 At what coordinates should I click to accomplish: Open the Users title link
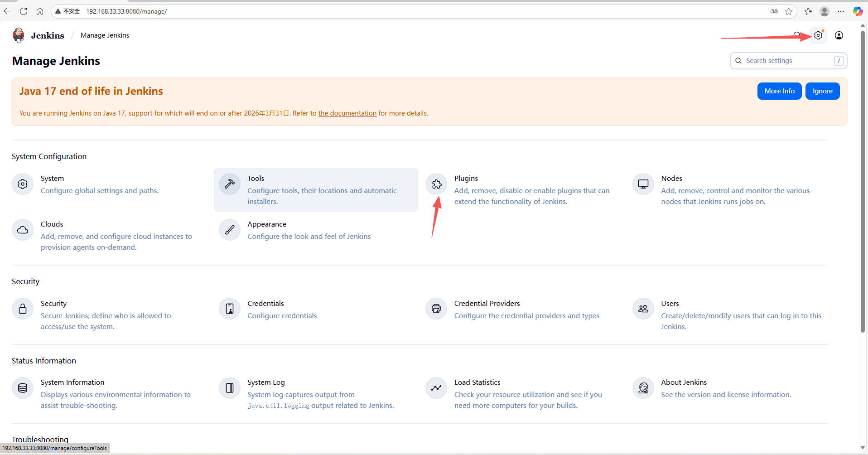point(670,304)
